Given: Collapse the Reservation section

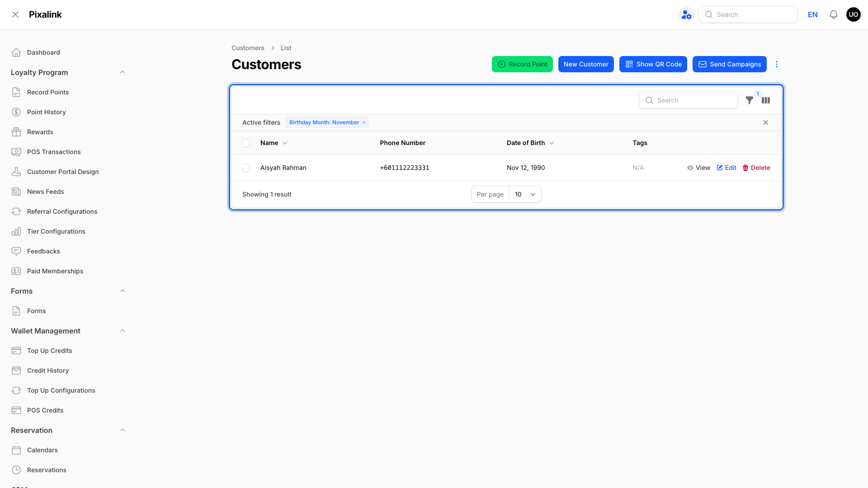Looking at the screenshot, I should (x=123, y=430).
